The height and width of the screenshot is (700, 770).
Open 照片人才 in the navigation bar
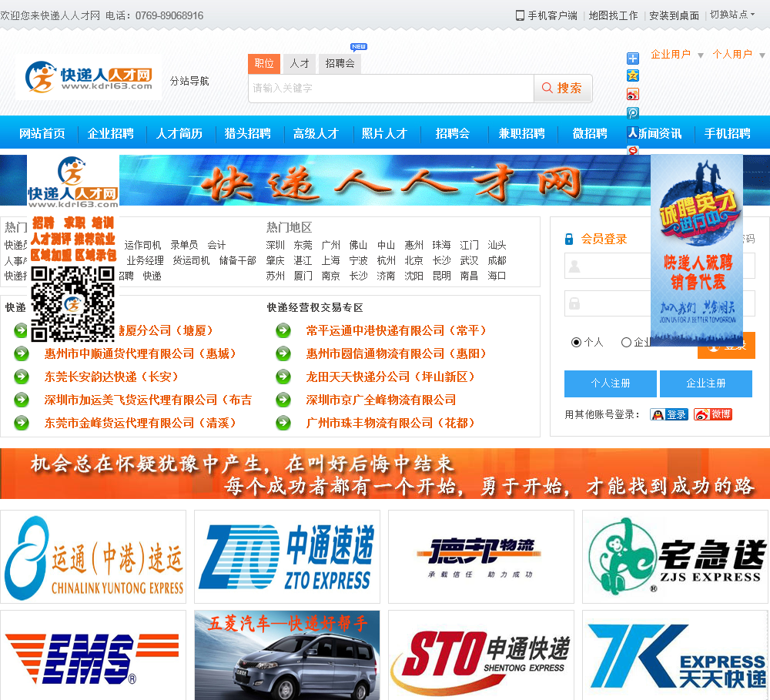coord(384,134)
